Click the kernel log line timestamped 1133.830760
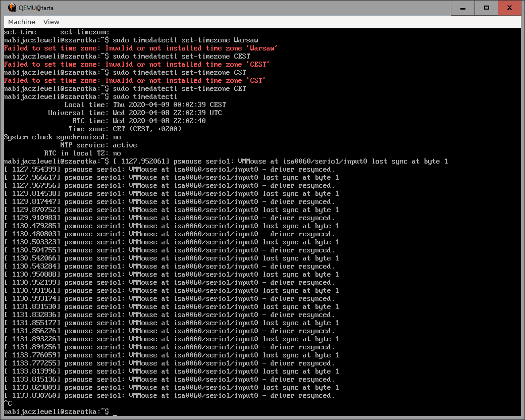 169,396
